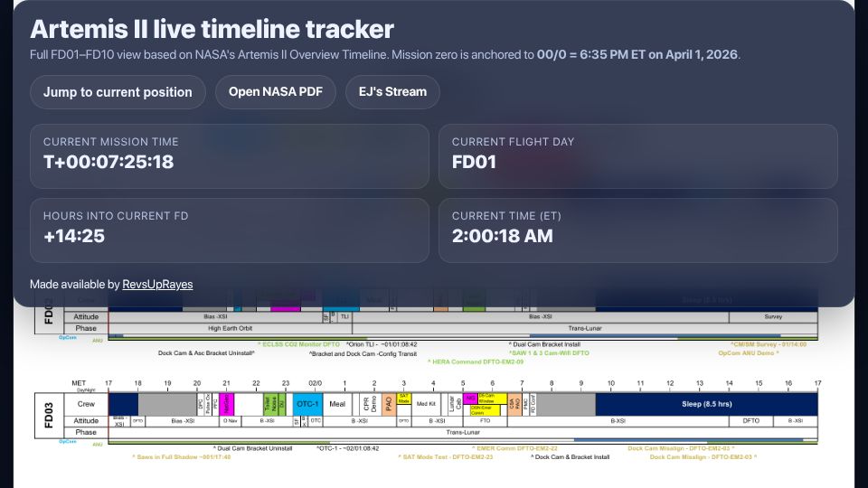
Task: Click the OTC-1 ~02/01:08:42 note
Action: coord(347,448)
